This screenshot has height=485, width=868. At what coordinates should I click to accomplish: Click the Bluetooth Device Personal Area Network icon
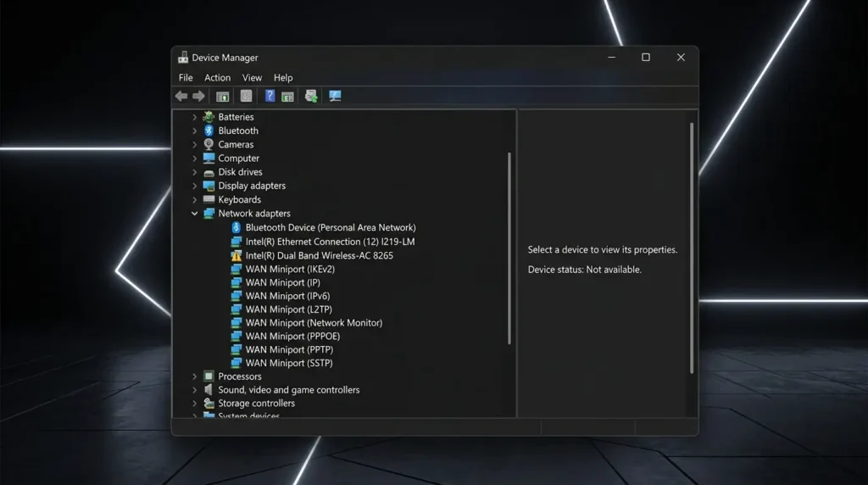[x=236, y=227]
